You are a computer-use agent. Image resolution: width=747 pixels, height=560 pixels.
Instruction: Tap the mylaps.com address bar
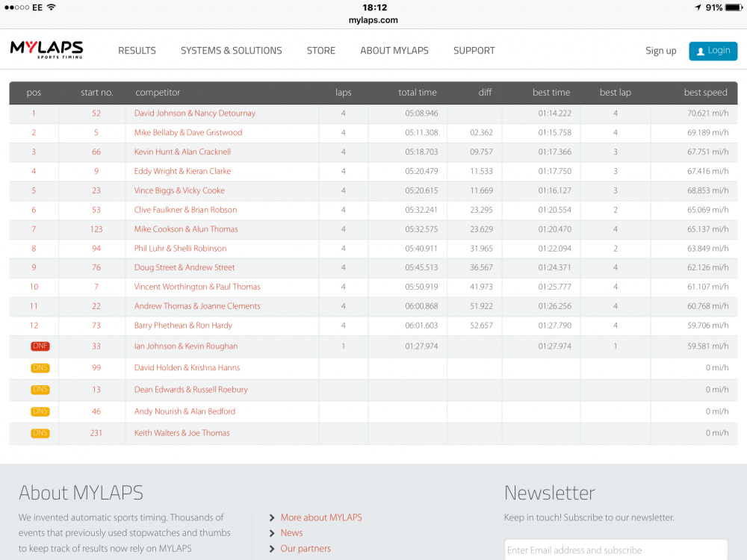pos(373,20)
